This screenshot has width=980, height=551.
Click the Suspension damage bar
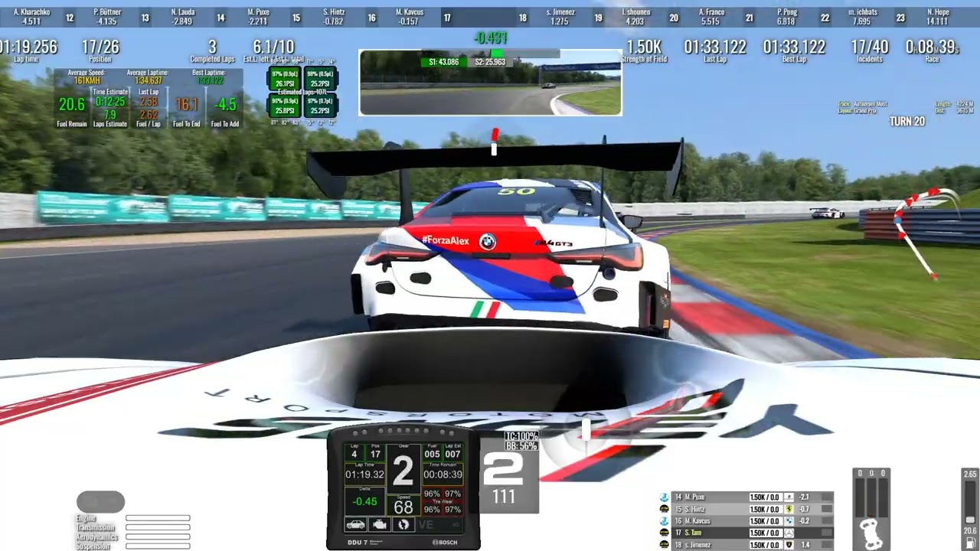(x=158, y=546)
